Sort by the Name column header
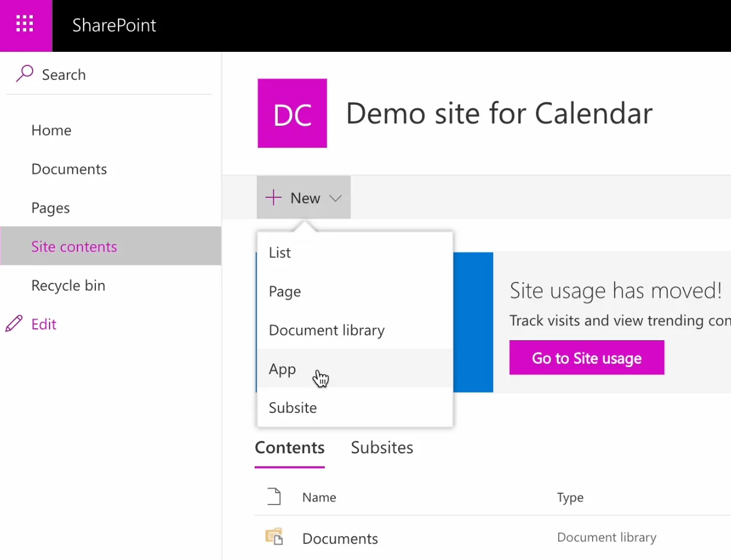The height and width of the screenshot is (560, 731). tap(319, 497)
